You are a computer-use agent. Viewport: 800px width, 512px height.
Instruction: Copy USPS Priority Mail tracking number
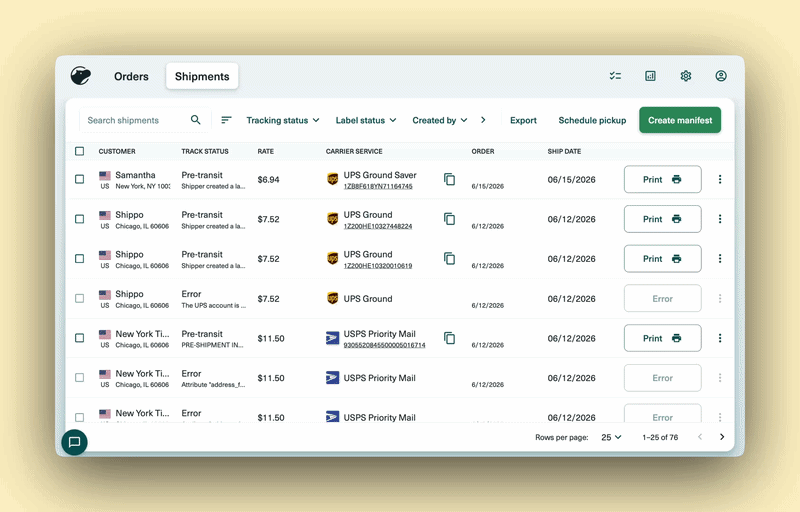[449, 338]
